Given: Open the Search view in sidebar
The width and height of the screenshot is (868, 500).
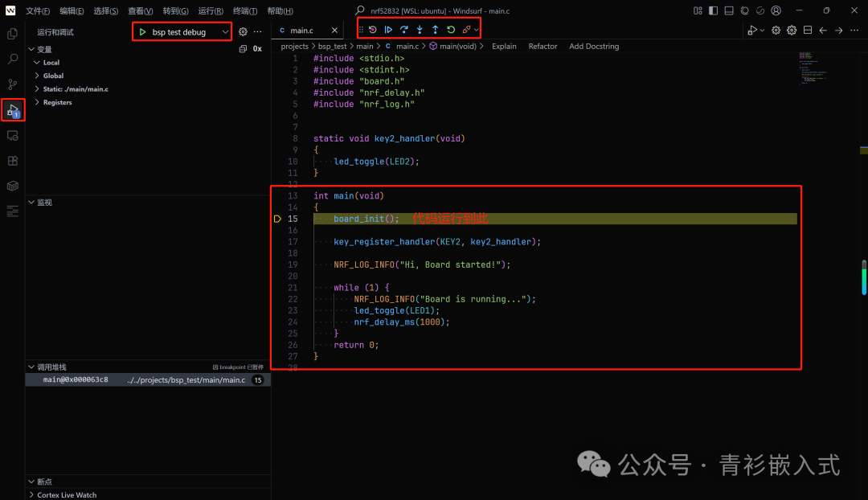Looking at the screenshot, I should (11, 59).
